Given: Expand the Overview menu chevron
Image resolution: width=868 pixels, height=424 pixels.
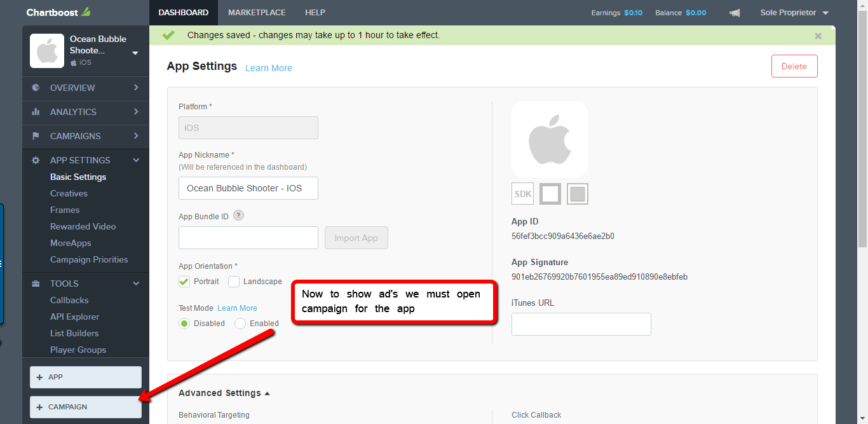Looking at the screenshot, I should [136, 88].
